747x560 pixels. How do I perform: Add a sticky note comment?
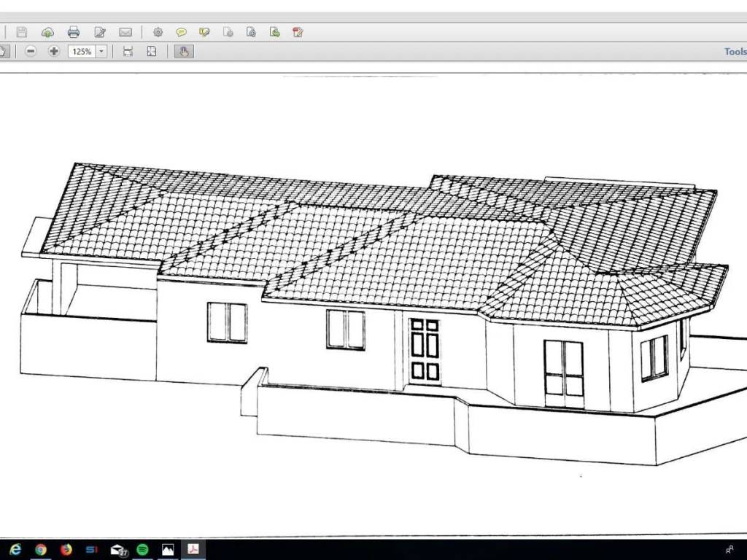click(181, 32)
